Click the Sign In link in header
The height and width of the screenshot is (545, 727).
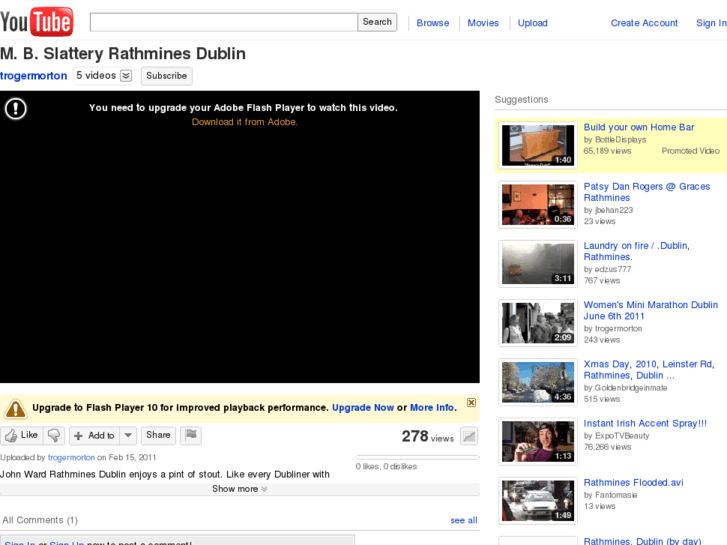click(711, 23)
